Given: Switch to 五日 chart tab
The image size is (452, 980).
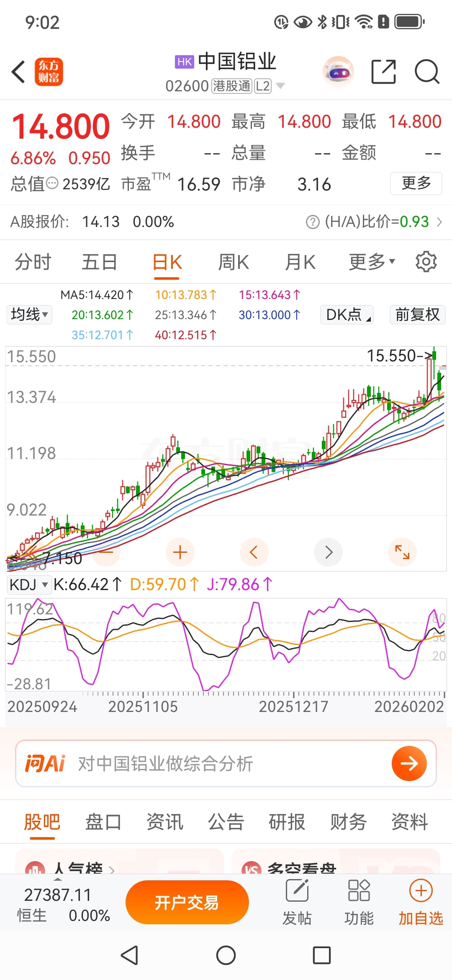Looking at the screenshot, I should (99, 262).
